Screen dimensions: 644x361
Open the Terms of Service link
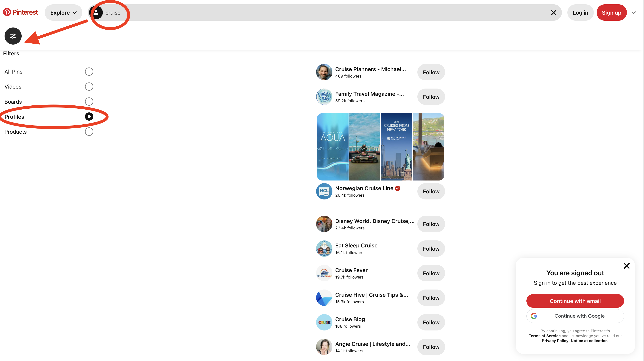[x=544, y=336]
